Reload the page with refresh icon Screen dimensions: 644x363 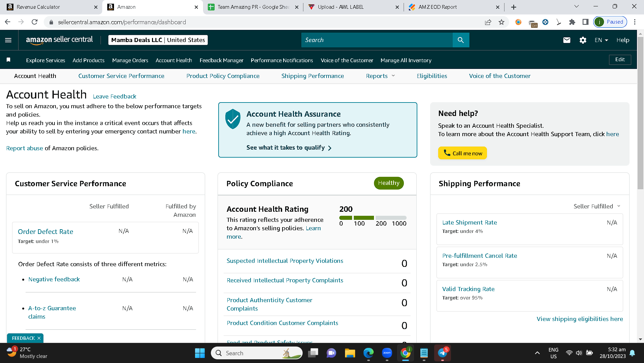[34, 22]
